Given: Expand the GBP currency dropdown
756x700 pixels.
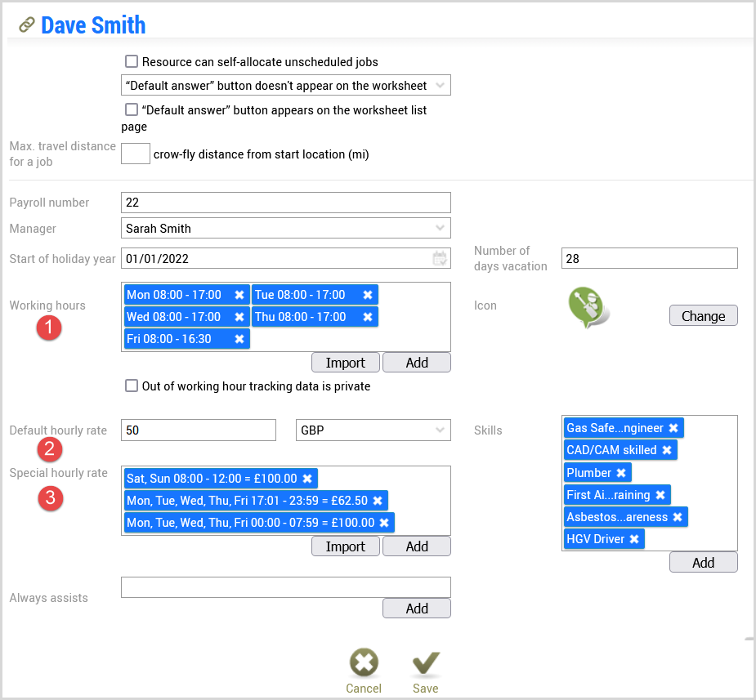Looking at the screenshot, I should [x=374, y=430].
